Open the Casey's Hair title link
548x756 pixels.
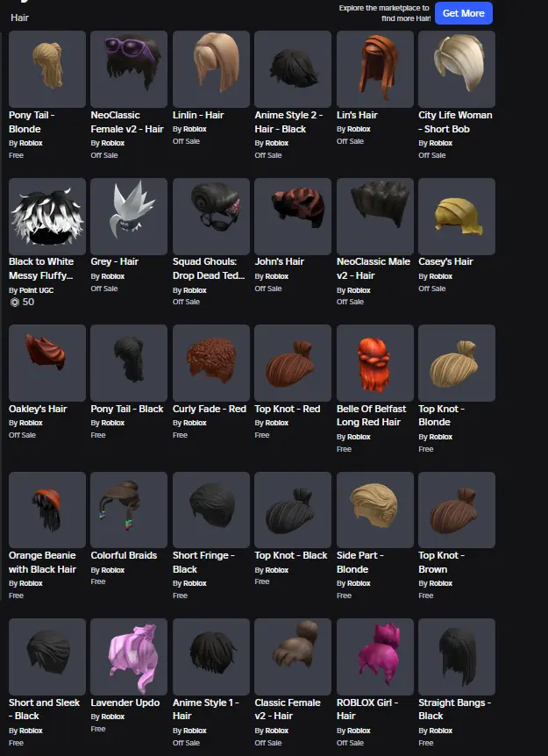(x=445, y=262)
